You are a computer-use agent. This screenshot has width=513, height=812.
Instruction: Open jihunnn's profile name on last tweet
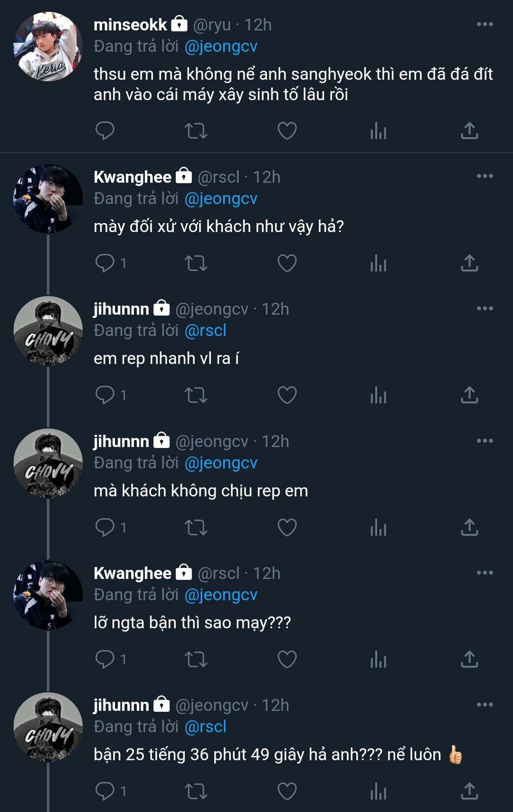pos(121,705)
